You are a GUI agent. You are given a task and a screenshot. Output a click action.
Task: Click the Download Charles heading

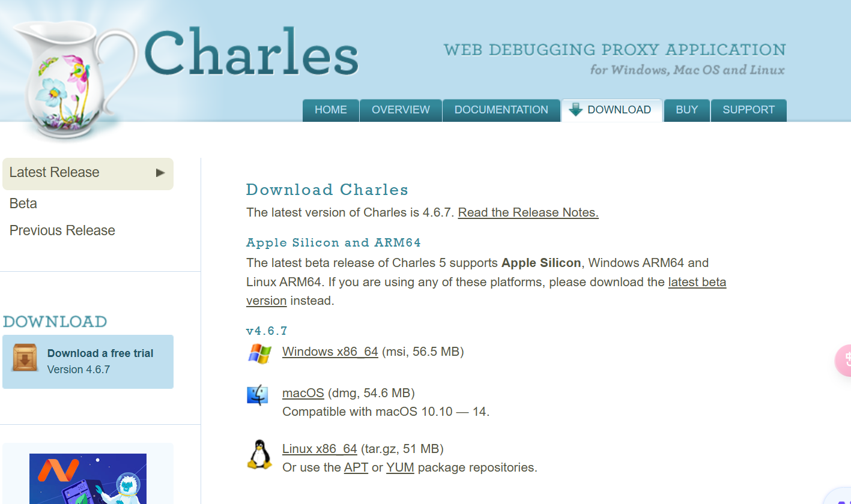327,190
